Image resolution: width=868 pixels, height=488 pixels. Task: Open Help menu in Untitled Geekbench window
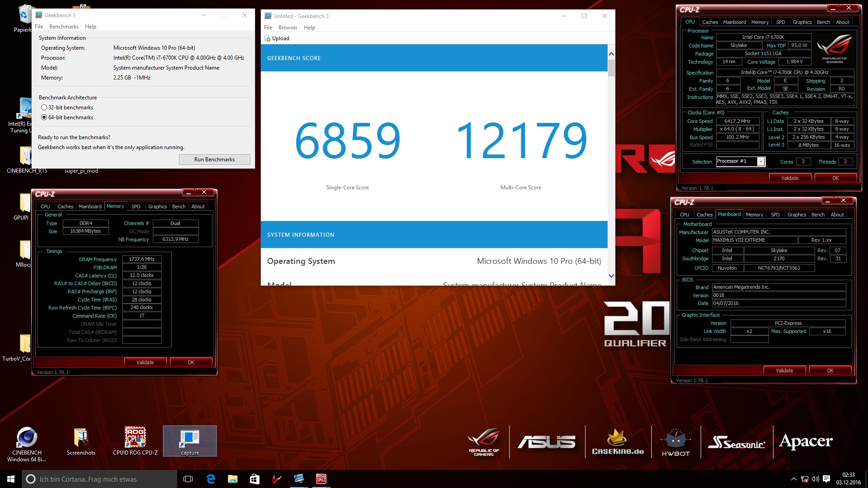309,28
